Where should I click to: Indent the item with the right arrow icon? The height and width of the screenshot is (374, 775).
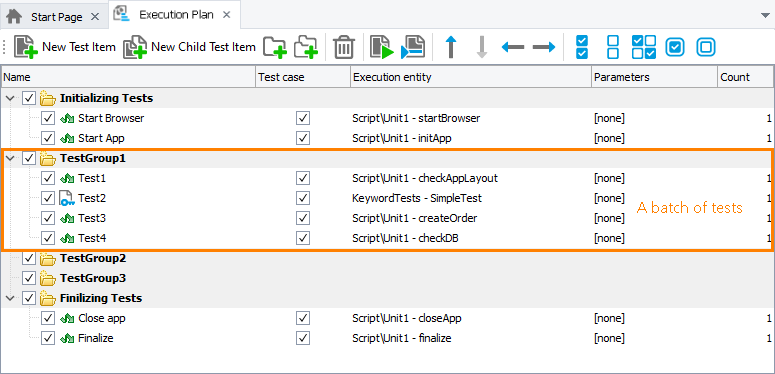[544, 47]
